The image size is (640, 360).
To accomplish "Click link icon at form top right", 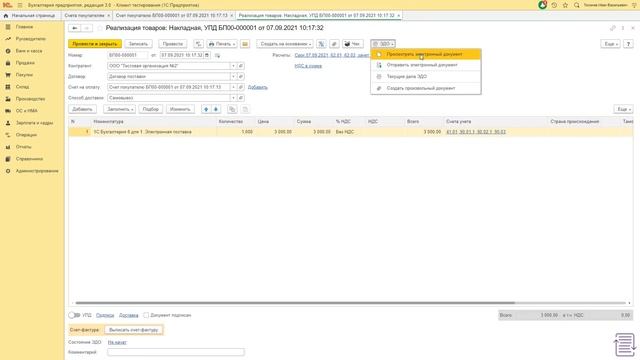I will [612, 28].
